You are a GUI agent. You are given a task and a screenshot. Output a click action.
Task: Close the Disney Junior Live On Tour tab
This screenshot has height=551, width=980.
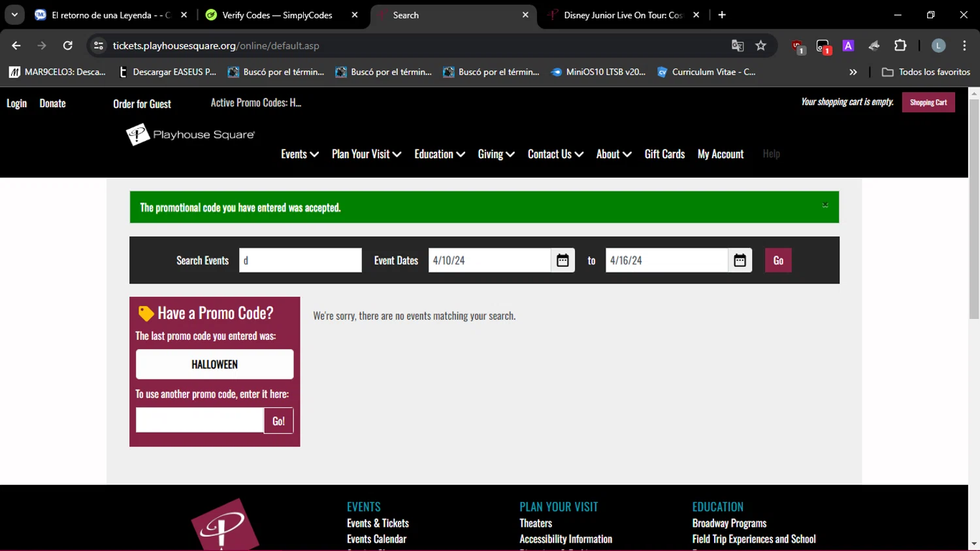tap(696, 15)
